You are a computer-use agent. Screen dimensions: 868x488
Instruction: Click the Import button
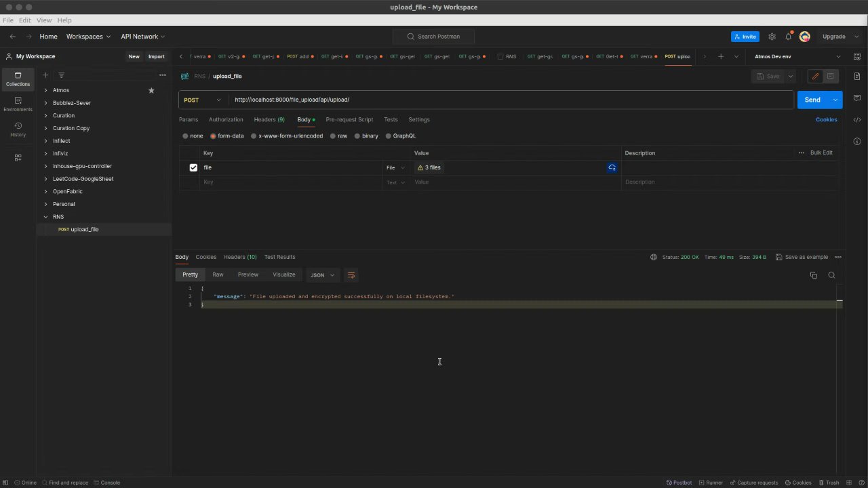[156, 57]
